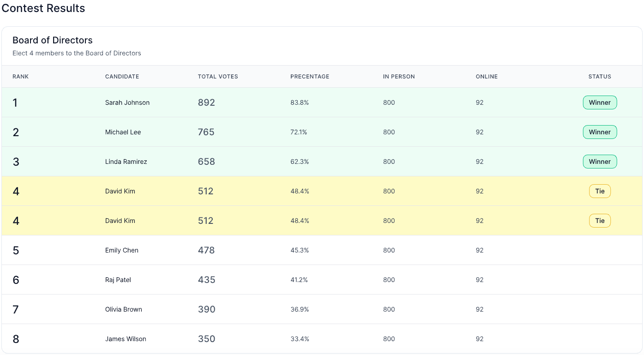This screenshot has width=644, height=355.
Task: Click the Winner badge for Michael Lee
Action: 600,132
